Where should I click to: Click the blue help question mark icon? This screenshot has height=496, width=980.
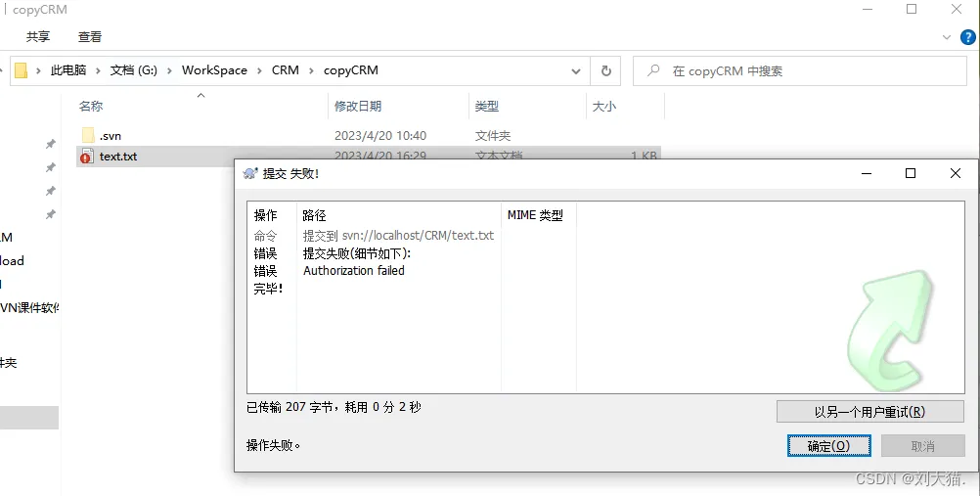967,37
